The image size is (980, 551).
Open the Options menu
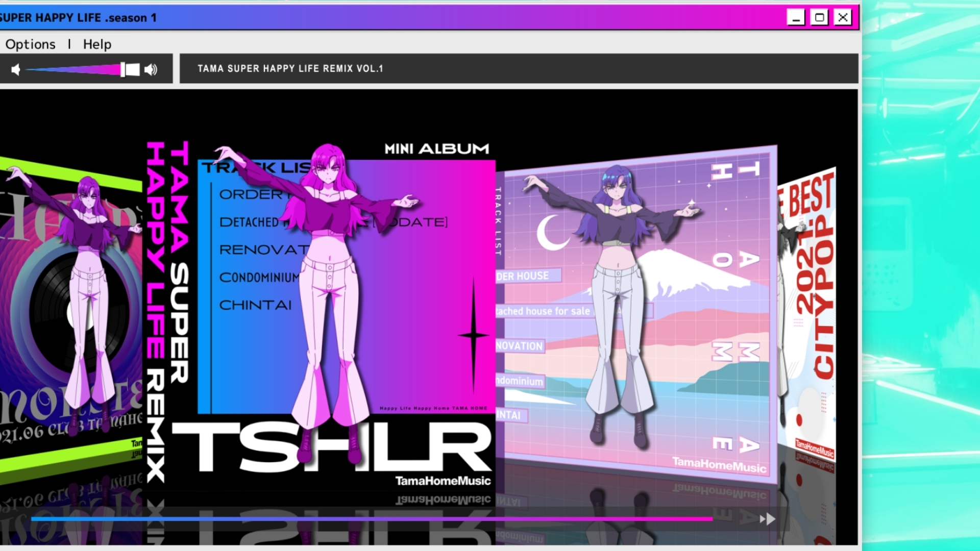pos(30,44)
